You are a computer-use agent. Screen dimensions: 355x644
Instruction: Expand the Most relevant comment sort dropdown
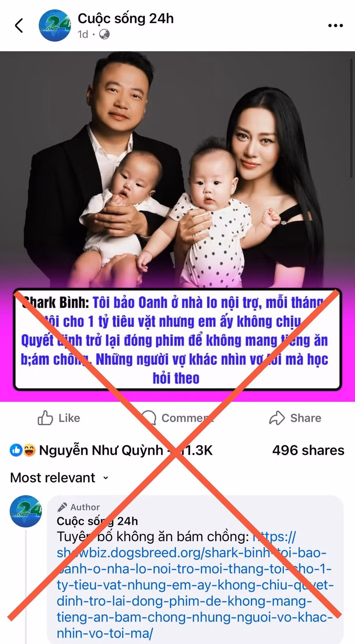pos(59,478)
